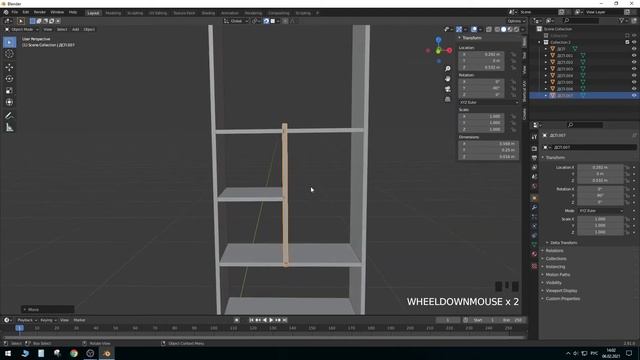
Task: Switch to the UV Editing workspace tab
Action: tap(158, 13)
